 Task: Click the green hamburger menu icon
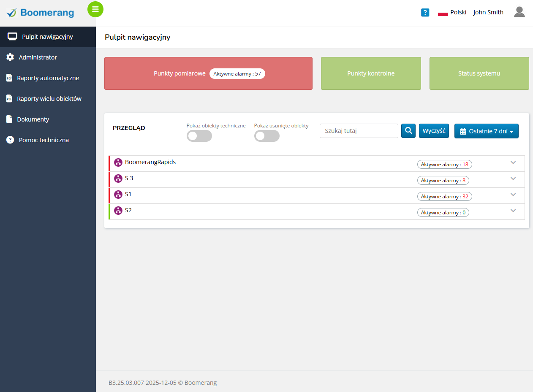pos(95,9)
